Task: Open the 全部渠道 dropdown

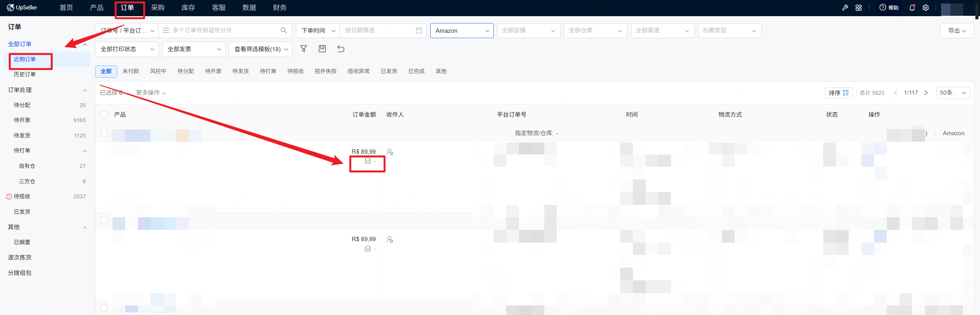Action: [663, 30]
